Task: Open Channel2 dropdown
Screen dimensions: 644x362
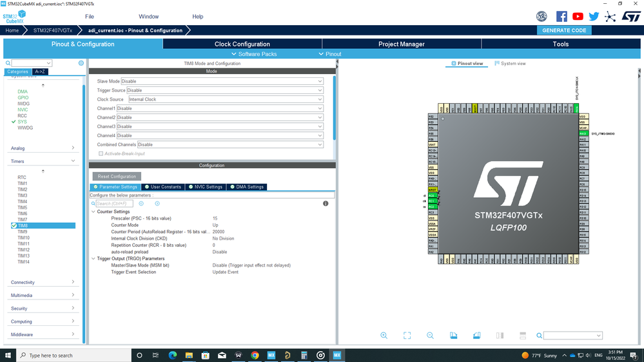Action: click(x=220, y=117)
